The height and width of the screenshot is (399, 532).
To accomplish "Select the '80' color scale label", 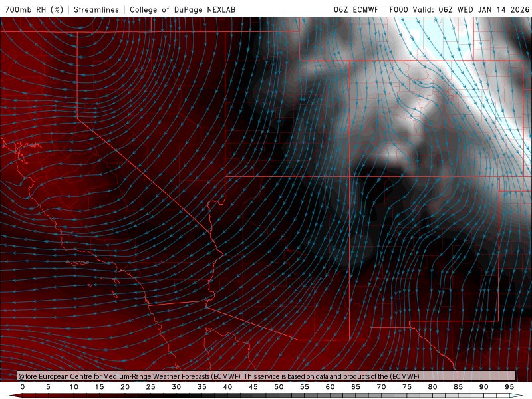I will (x=433, y=387).
